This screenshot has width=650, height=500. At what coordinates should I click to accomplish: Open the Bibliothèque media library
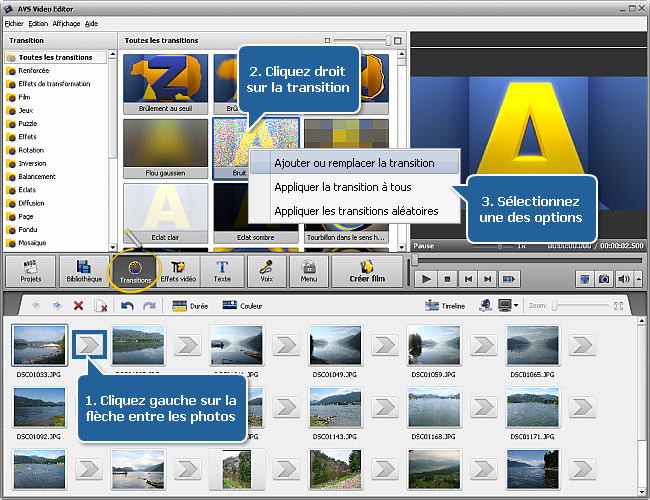[x=83, y=271]
